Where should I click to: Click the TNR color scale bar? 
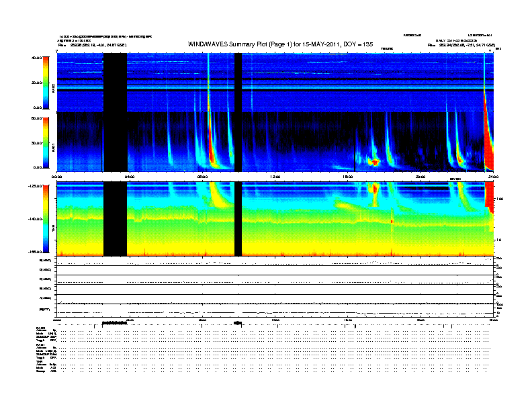(x=46, y=219)
